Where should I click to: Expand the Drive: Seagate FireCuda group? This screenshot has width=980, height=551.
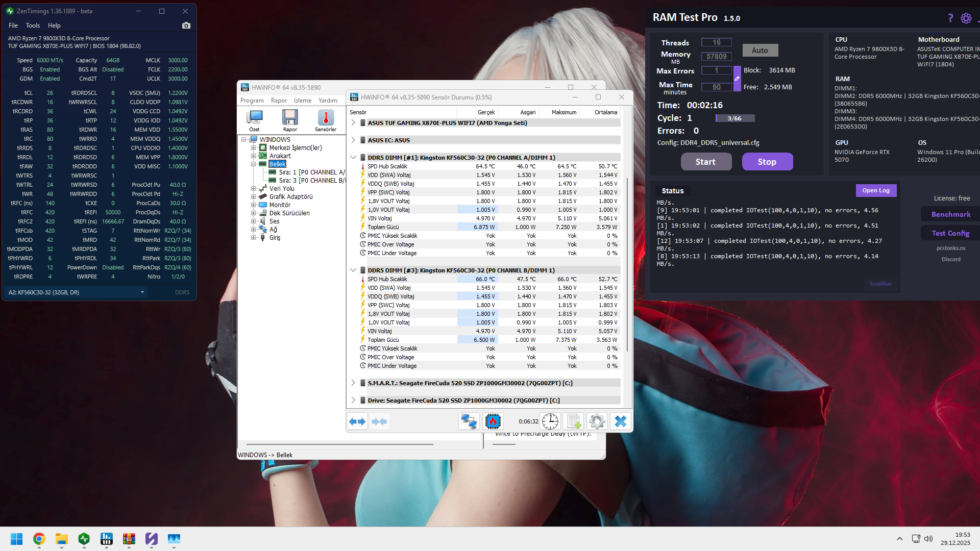tap(353, 400)
